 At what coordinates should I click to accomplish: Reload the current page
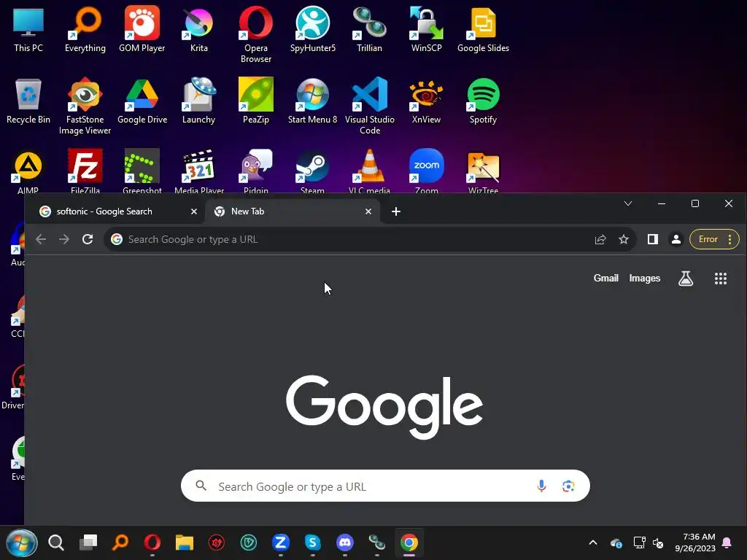click(88, 239)
